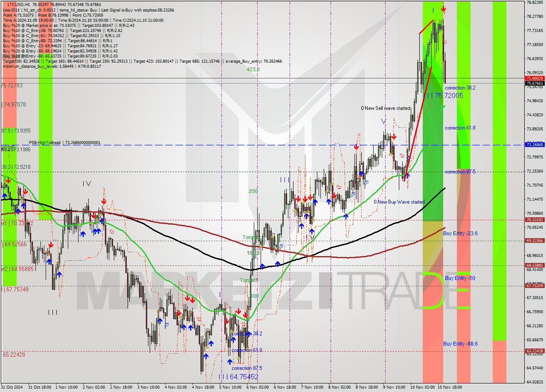The height and width of the screenshot is (392, 546).
Task: Click the '38.2 | 72.5218' left-side label
Action: click(16, 167)
